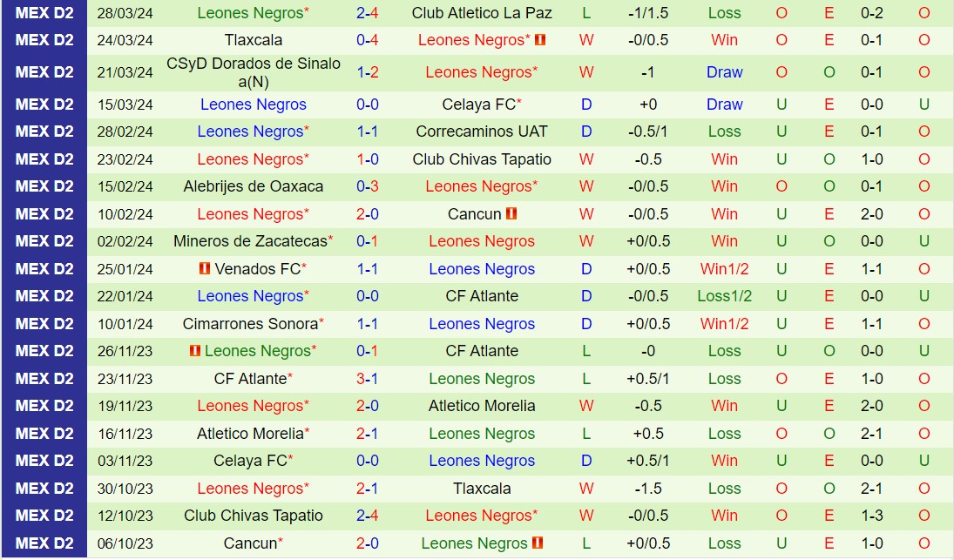Click the MEX D2 league label on 30/10/23 row
The image size is (954, 560).
44,489
